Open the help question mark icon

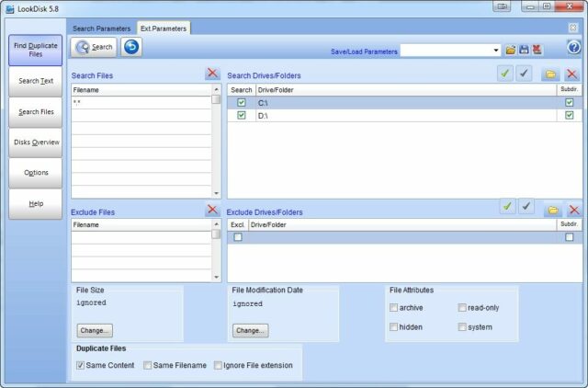pyautogui.click(x=573, y=48)
